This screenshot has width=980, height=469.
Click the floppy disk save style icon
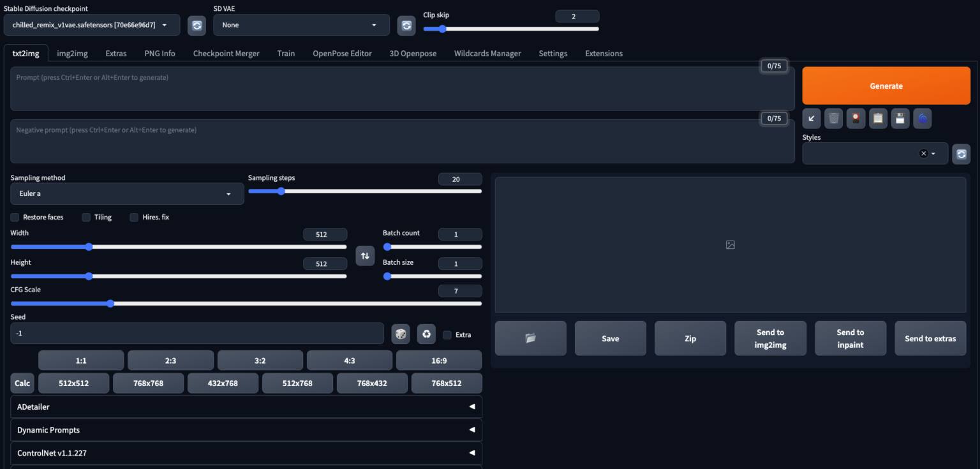900,118
